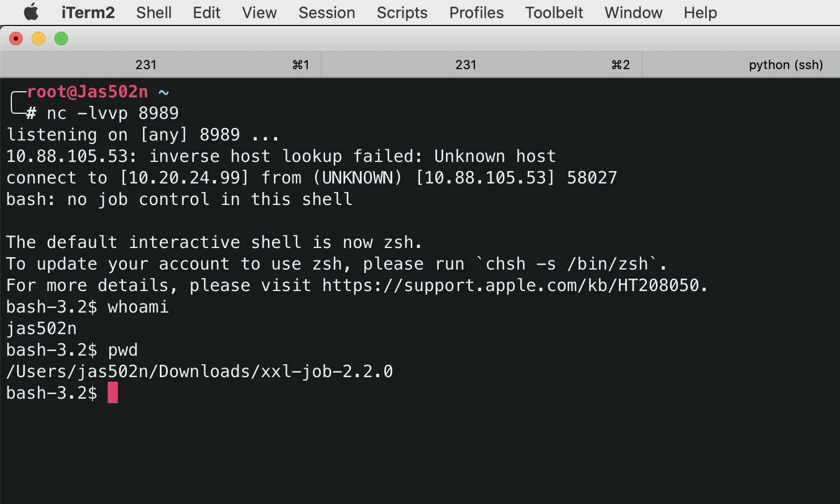Open the Help menu
Screen dimensions: 840x504
click(700, 12)
